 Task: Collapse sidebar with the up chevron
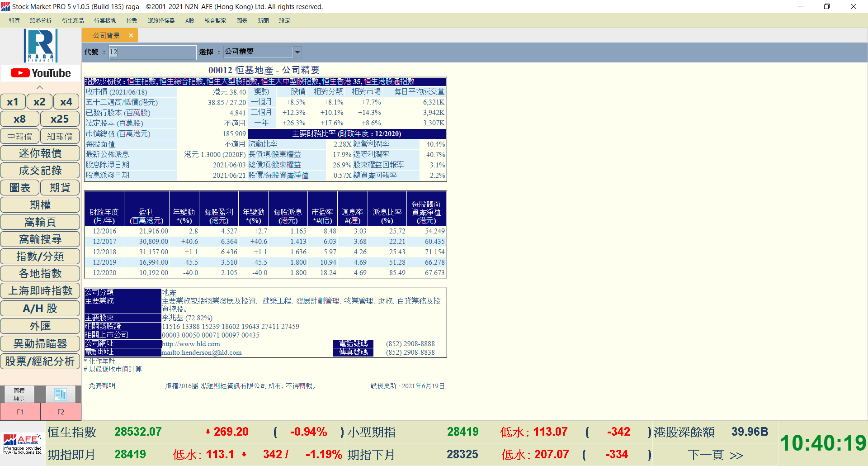click(40, 87)
